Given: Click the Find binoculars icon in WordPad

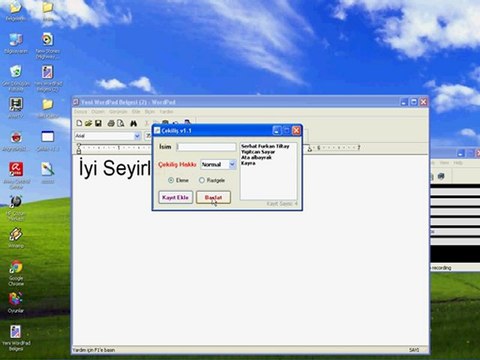Looking at the screenshot, I should (134, 123).
